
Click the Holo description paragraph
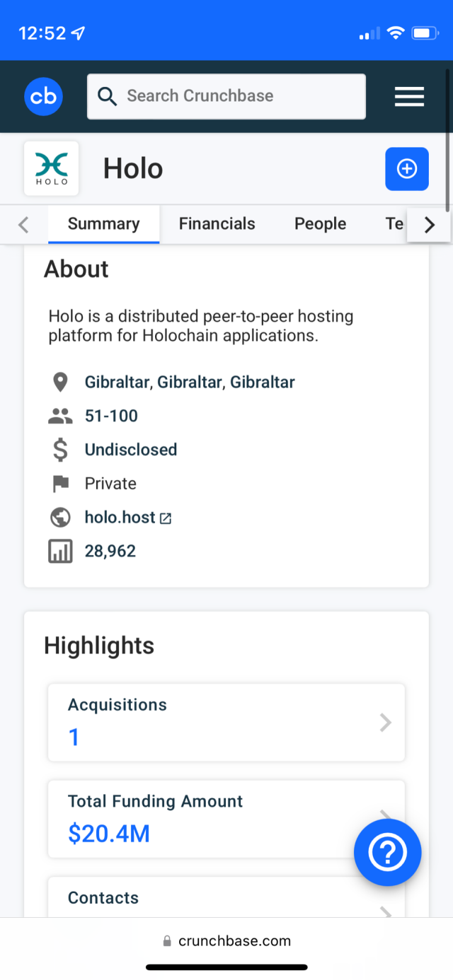point(201,326)
